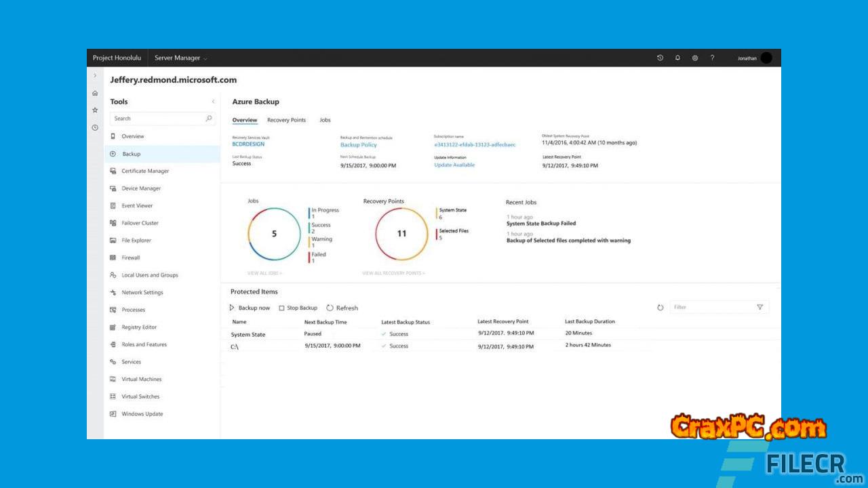The height and width of the screenshot is (488, 868).
Task: Click the recent clock icon in left rail
Action: 95,127
